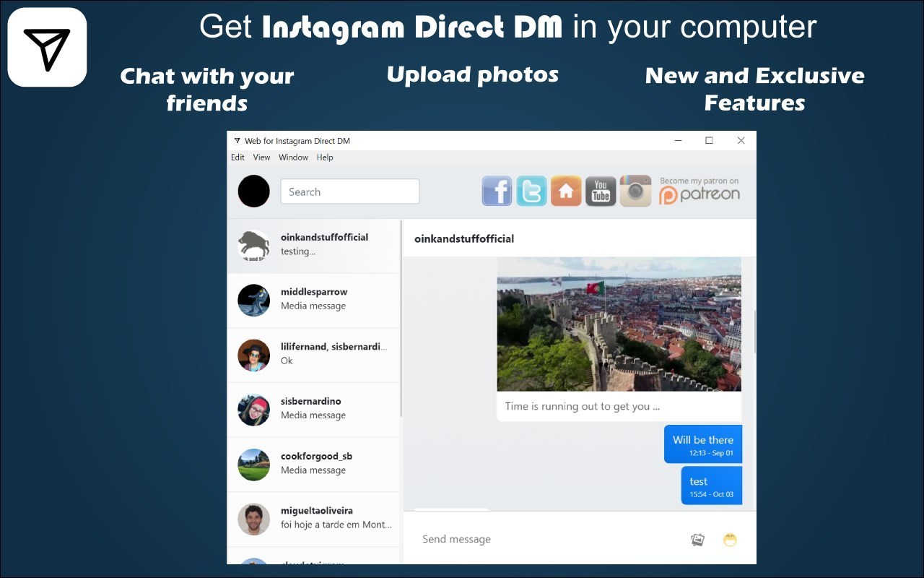The width and height of the screenshot is (924, 578).
Task: Click the black profile avatar circle
Action: 253,191
